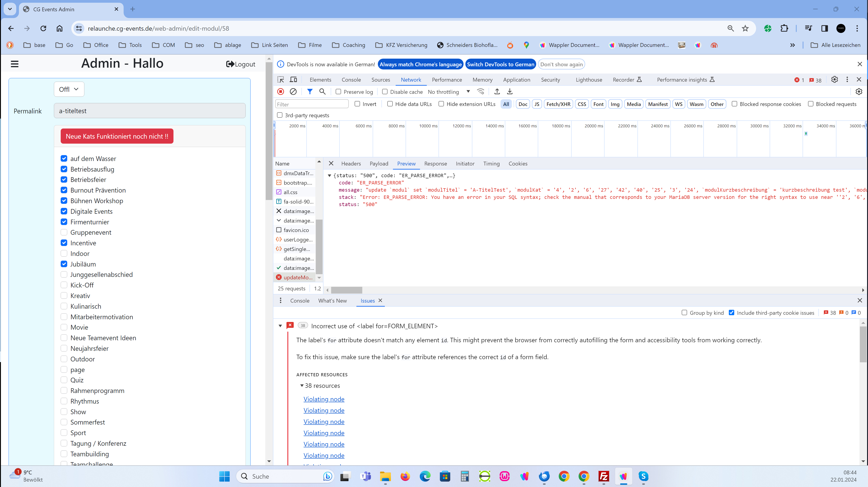Open the first Violating node link
The height and width of the screenshot is (487, 868).
[324, 399]
